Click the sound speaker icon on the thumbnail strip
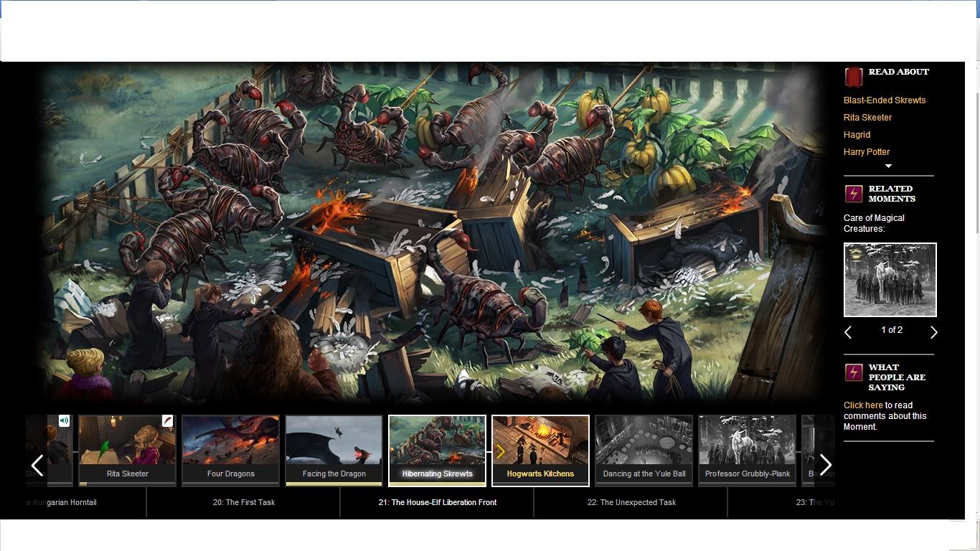This screenshot has width=980, height=551. click(x=64, y=421)
